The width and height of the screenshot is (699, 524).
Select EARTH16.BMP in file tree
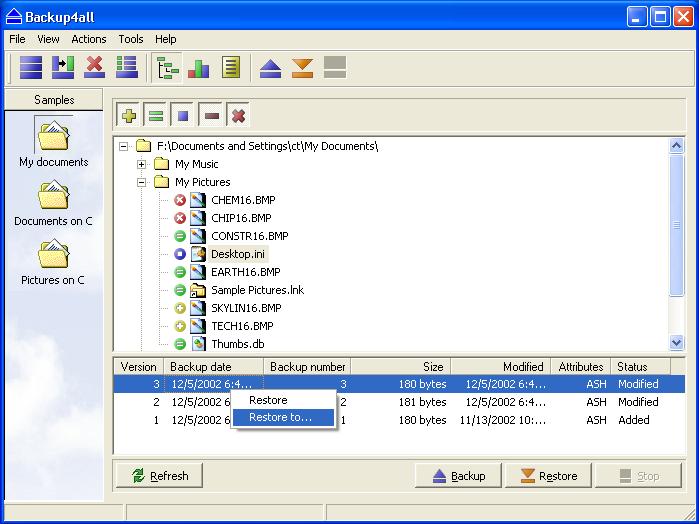point(246,272)
